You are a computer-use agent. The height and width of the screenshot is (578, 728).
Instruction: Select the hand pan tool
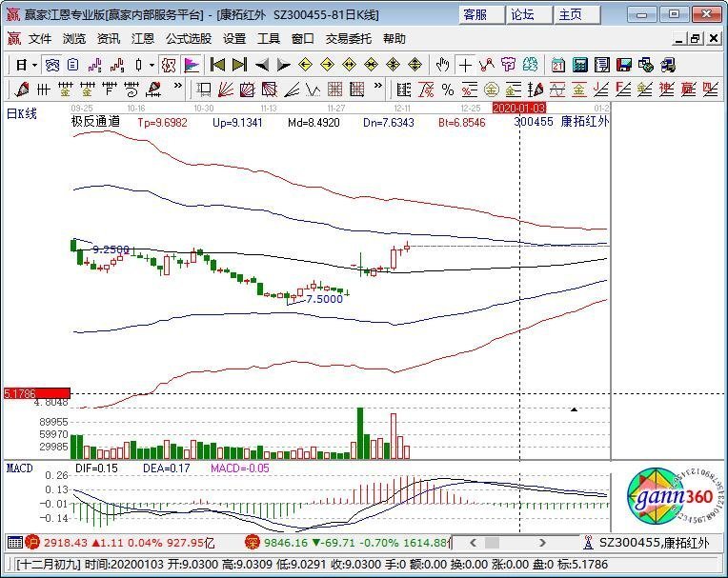click(442, 65)
